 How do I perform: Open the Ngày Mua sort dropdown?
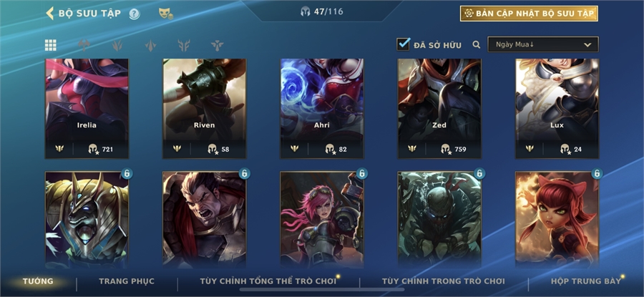point(543,45)
